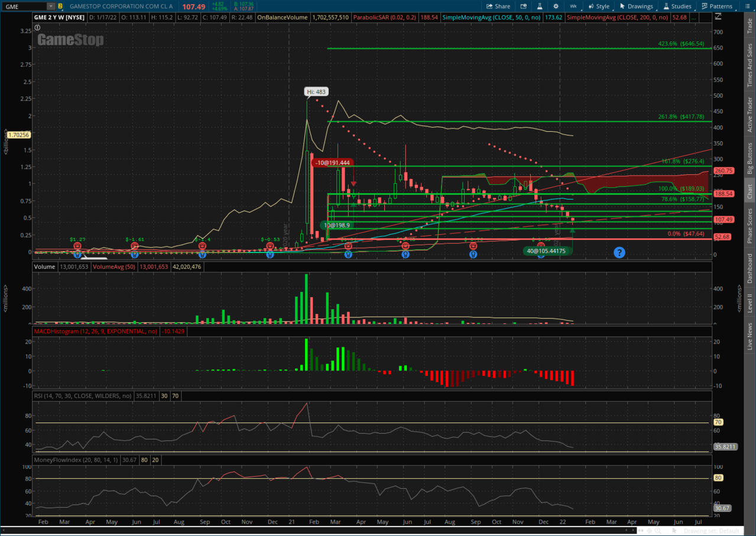Click the MoneyFlowIndex study label
756x536 pixels.
click(x=77, y=460)
